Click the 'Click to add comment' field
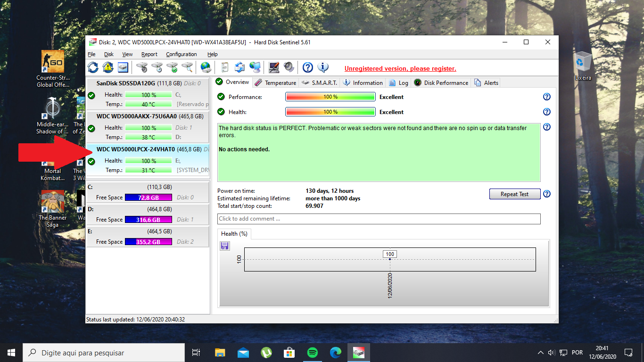 379,219
